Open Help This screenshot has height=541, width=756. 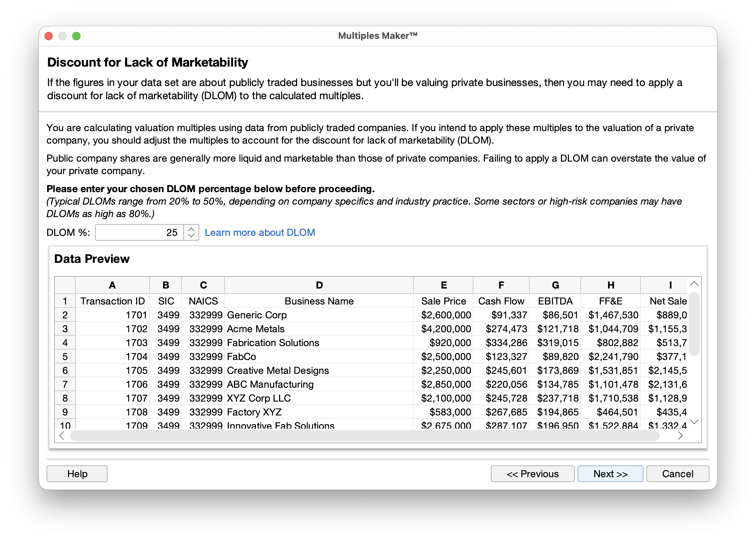pos(77,474)
